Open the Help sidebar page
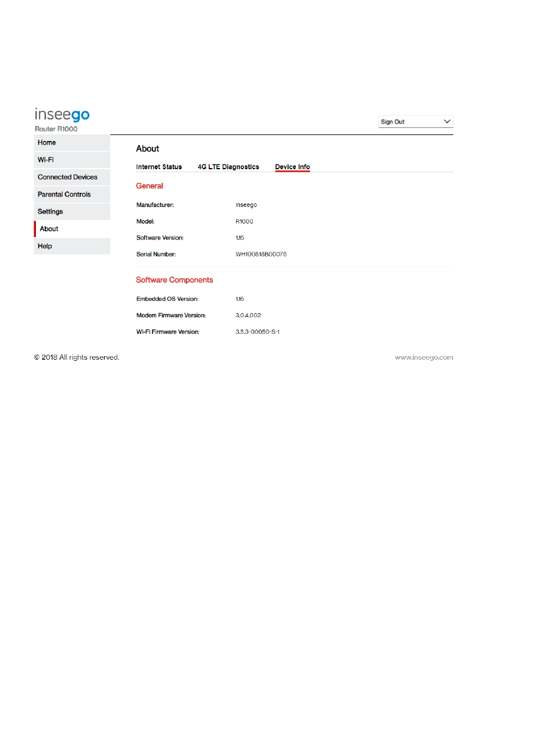The height and width of the screenshot is (743, 560). click(72, 246)
